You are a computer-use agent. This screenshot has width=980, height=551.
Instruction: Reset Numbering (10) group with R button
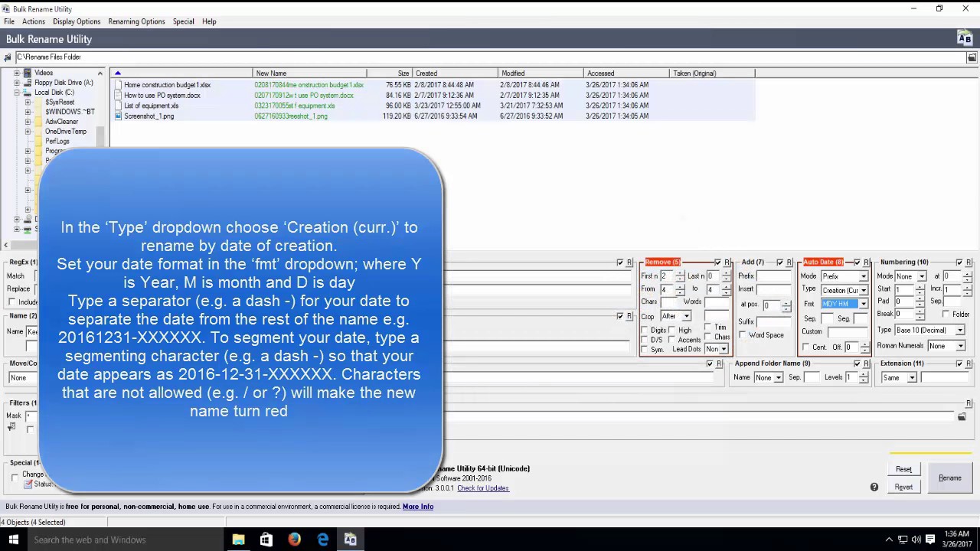(969, 262)
